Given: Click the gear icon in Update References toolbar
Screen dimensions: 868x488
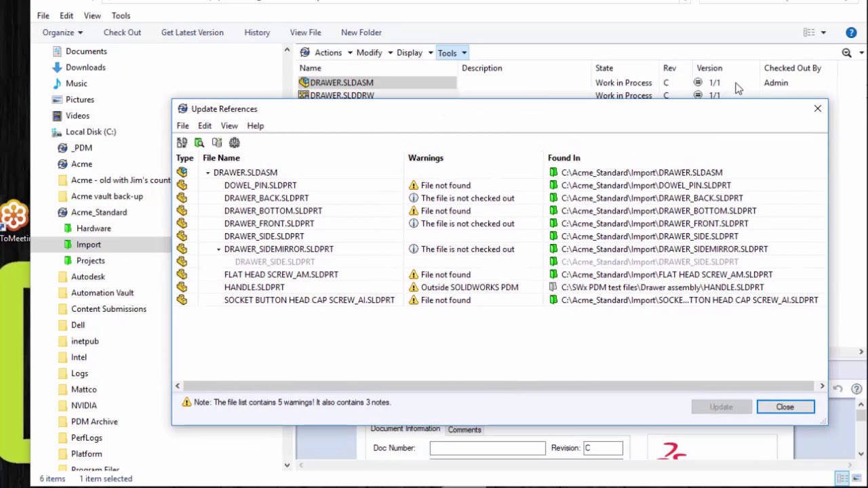Looking at the screenshot, I should (x=235, y=142).
